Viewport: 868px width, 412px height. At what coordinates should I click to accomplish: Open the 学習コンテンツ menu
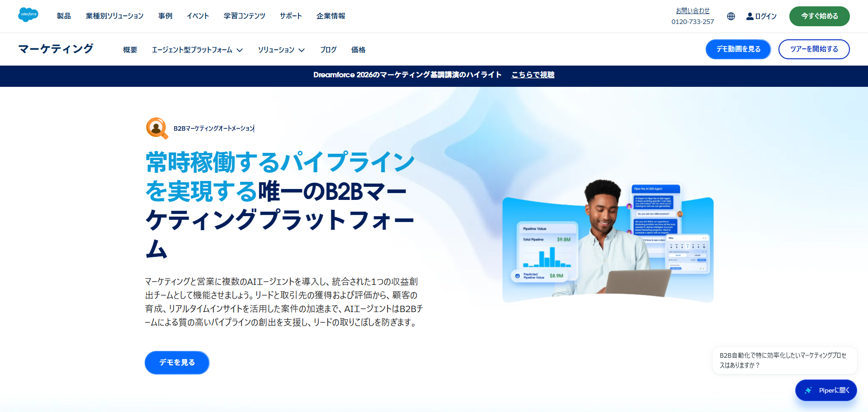(x=244, y=16)
